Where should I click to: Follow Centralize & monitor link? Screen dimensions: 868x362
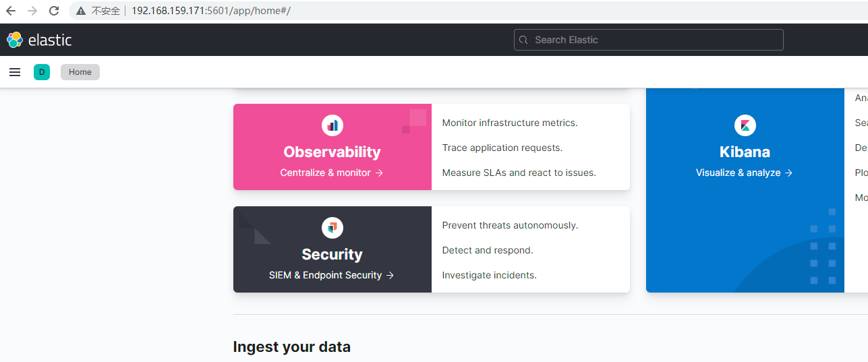pyautogui.click(x=332, y=173)
